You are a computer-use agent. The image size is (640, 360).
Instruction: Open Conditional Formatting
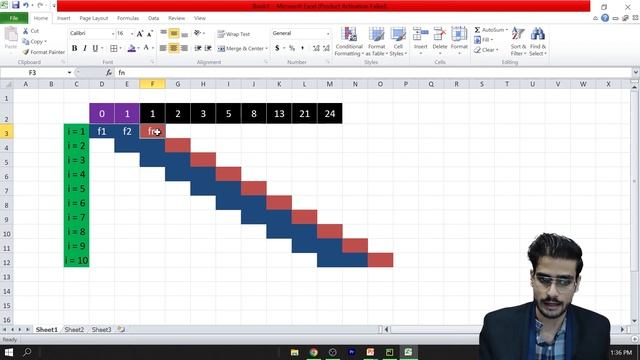click(349, 41)
